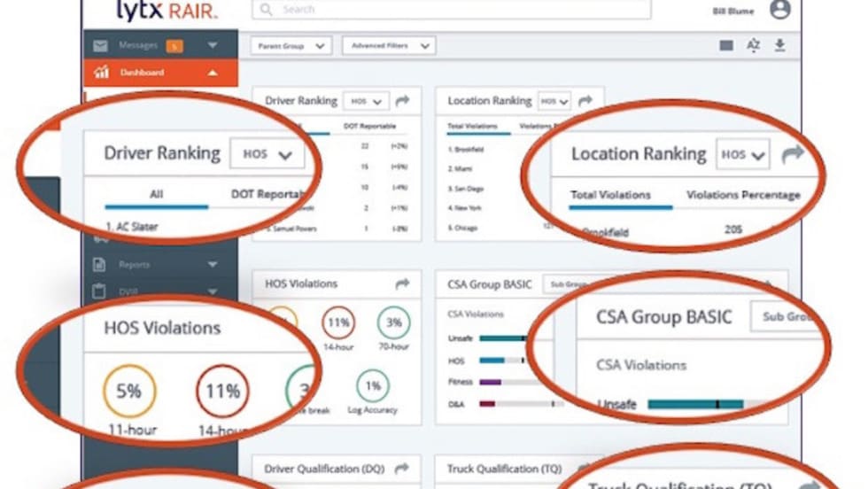This screenshot has width=868, height=489.
Task: Expand the Messages section chevron
Action: [x=212, y=45]
